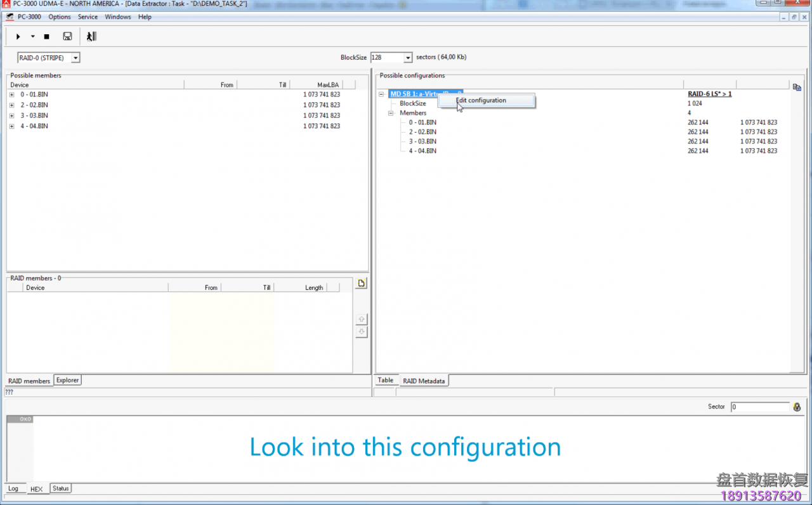812x505 pixels.
Task: Click the move-down arrow beside RAID members
Action: (x=362, y=332)
